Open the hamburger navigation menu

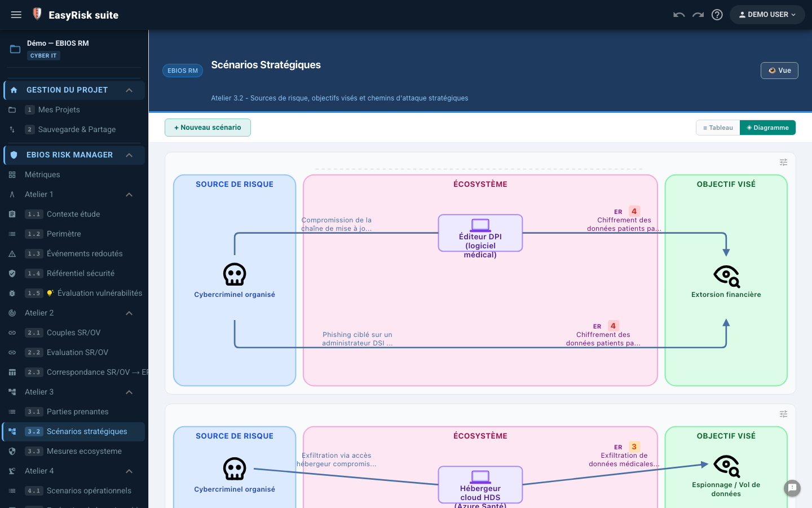(x=16, y=15)
